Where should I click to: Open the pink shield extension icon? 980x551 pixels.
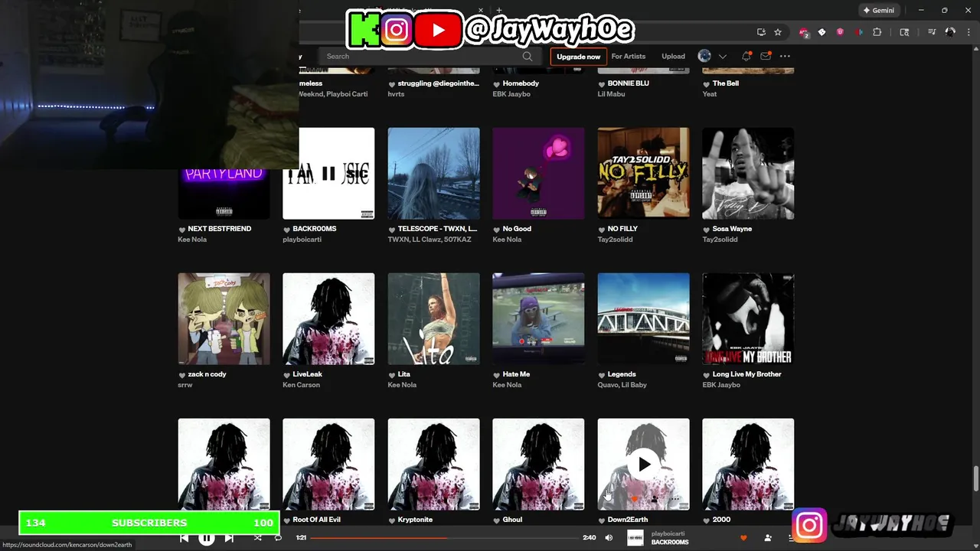(x=841, y=32)
